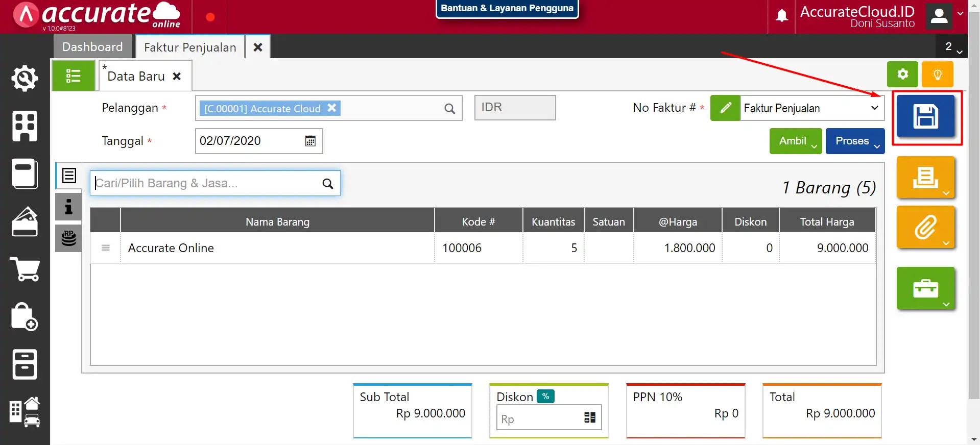This screenshot has height=445, width=980.
Task: Expand the open tabs counter showing 2
Action: (952, 47)
